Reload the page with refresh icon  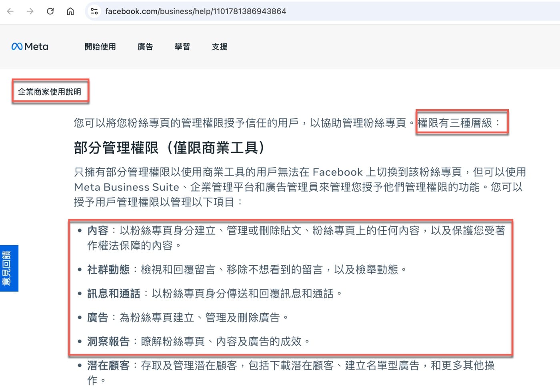50,11
